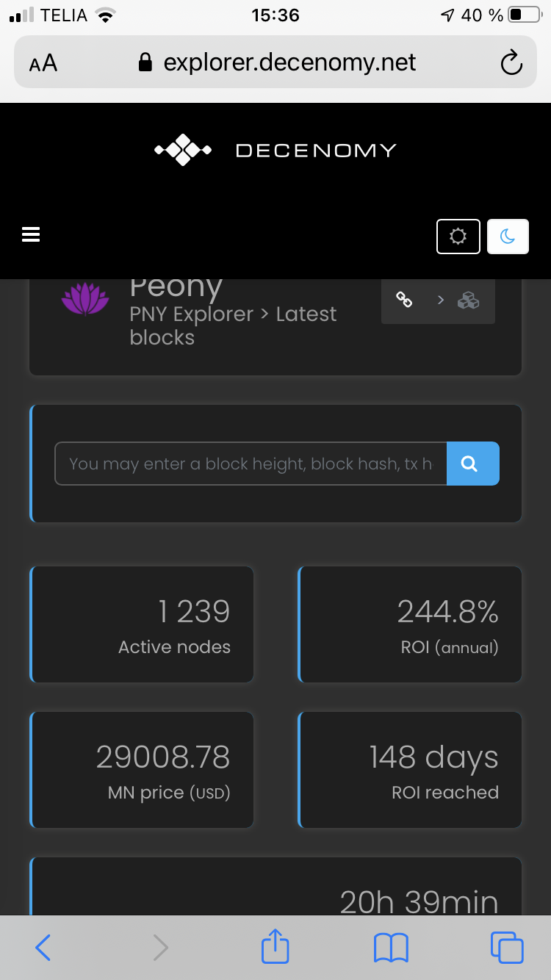551x980 pixels.
Task: Open Safari reader text size options
Action: click(x=43, y=64)
